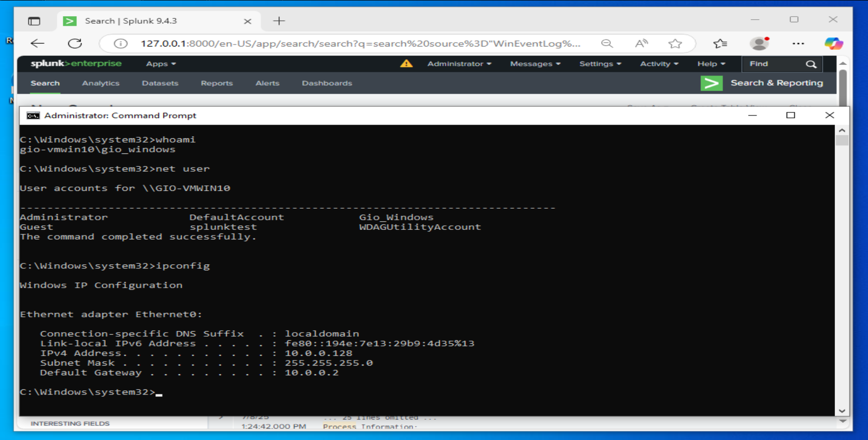Open the Help dropdown
The width and height of the screenshot is (868, 440).
711,64
